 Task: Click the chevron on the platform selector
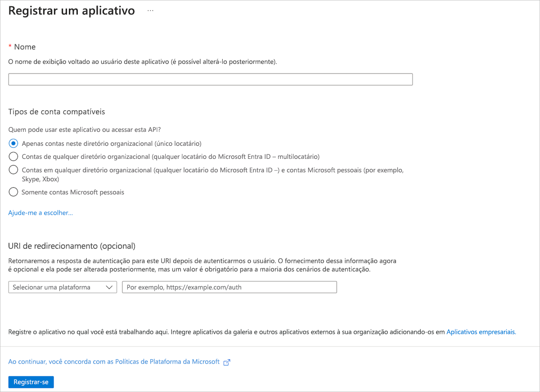[x=109, y=287]
